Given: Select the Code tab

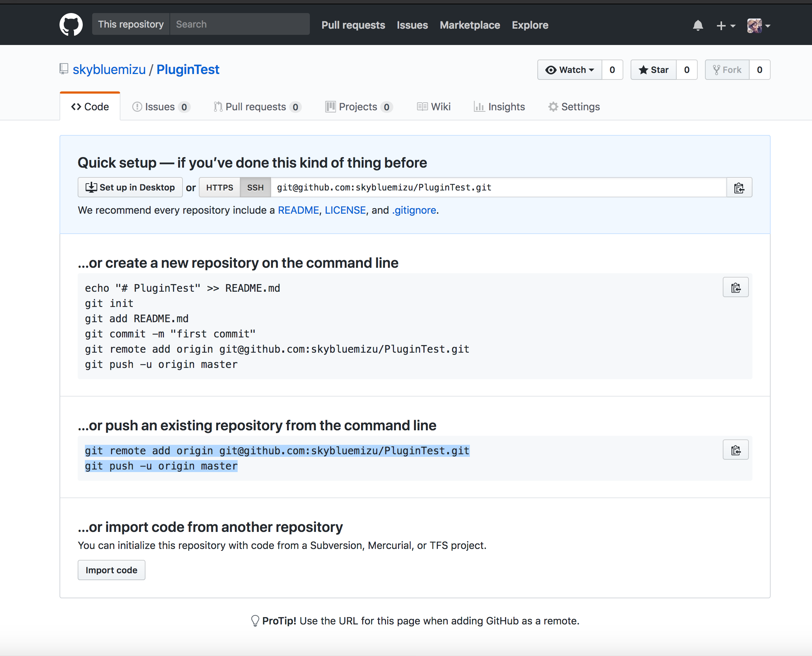Looking at the screenshot, I should [90, 106].
